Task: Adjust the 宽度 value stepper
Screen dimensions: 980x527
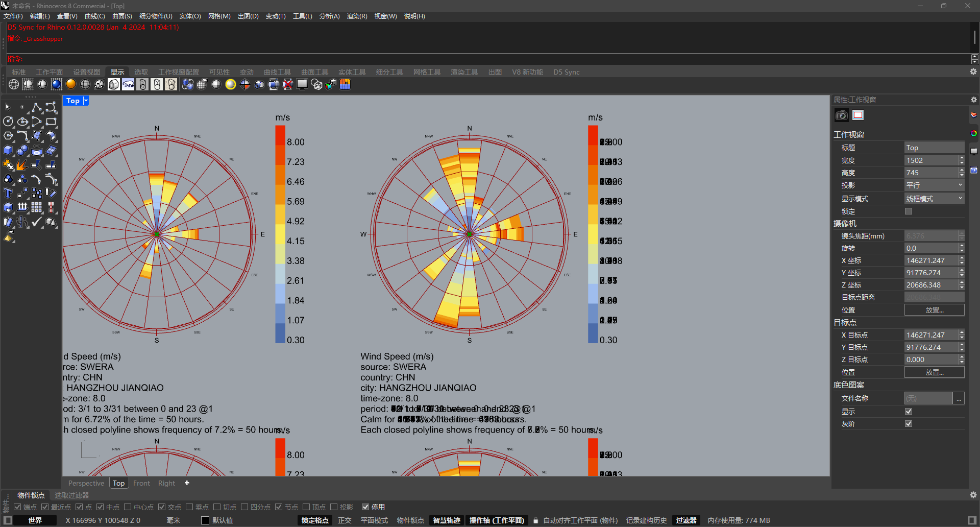Action: click(x=962, y=160)
